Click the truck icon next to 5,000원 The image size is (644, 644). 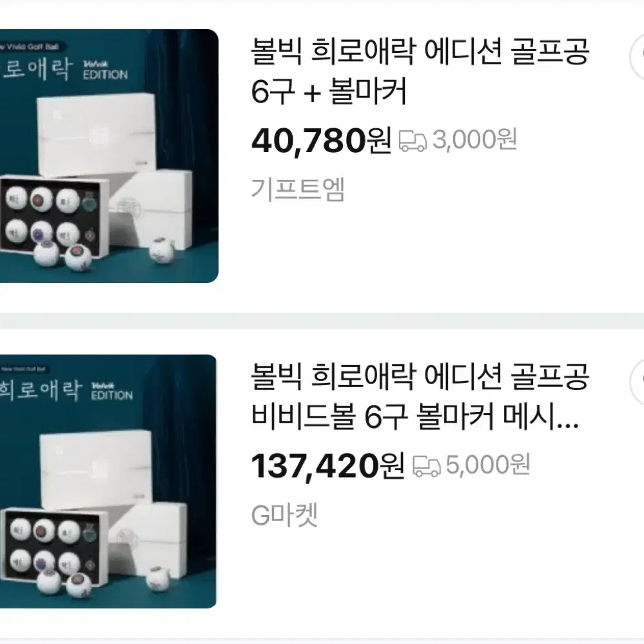click(426, 466)
